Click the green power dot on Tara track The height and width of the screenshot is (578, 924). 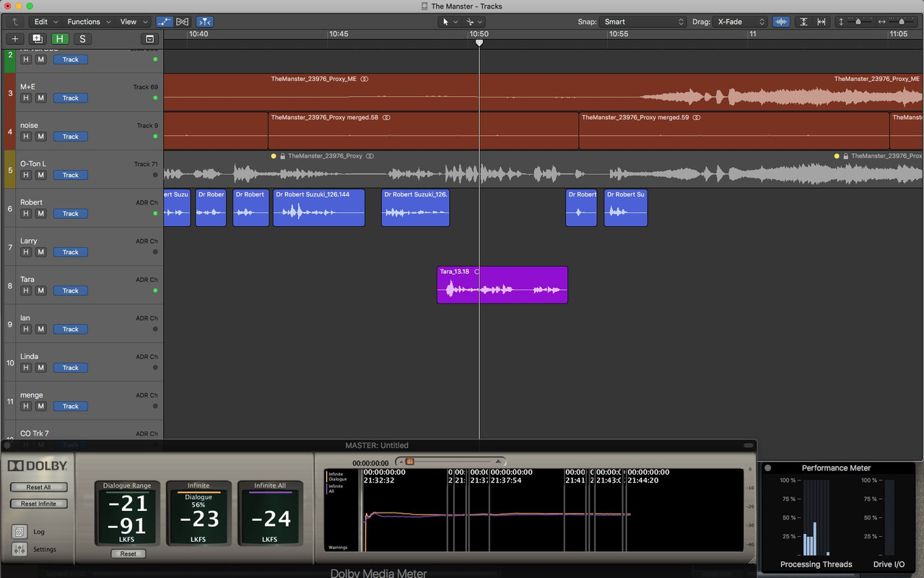(x=155, y=290)
